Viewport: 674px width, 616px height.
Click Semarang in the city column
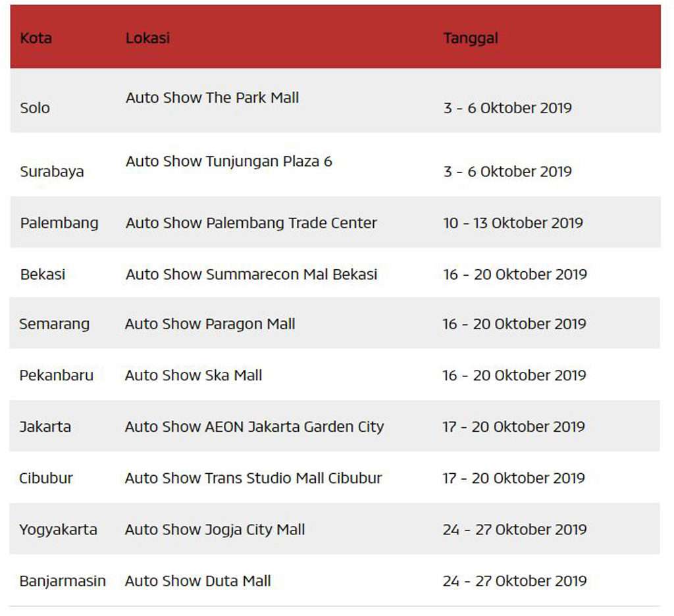tap(55, 324)
